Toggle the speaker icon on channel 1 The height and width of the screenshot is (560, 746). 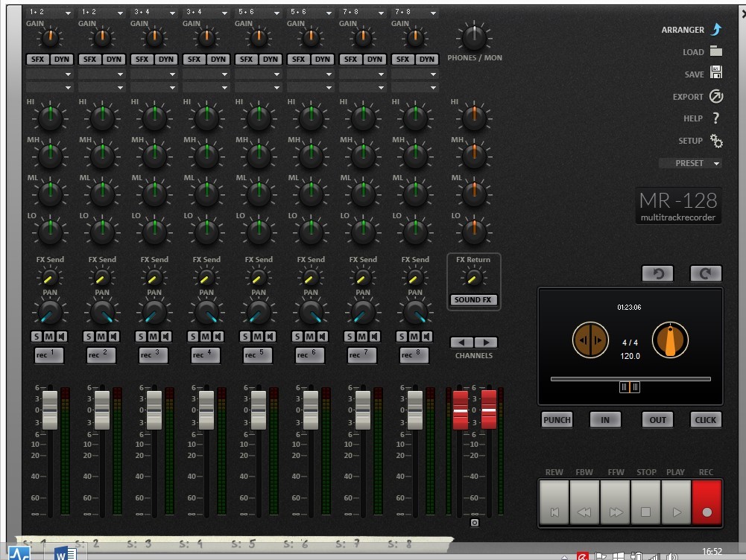(62, 337)
